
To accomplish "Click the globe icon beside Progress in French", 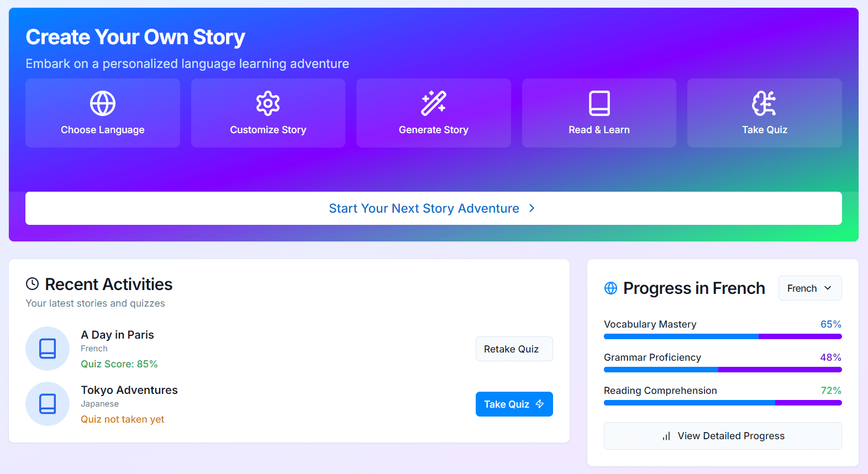I will [611, 288].
